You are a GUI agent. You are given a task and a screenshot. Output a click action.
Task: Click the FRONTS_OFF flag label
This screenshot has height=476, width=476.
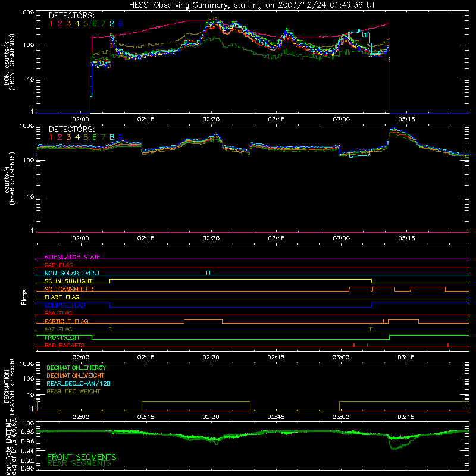62,337
